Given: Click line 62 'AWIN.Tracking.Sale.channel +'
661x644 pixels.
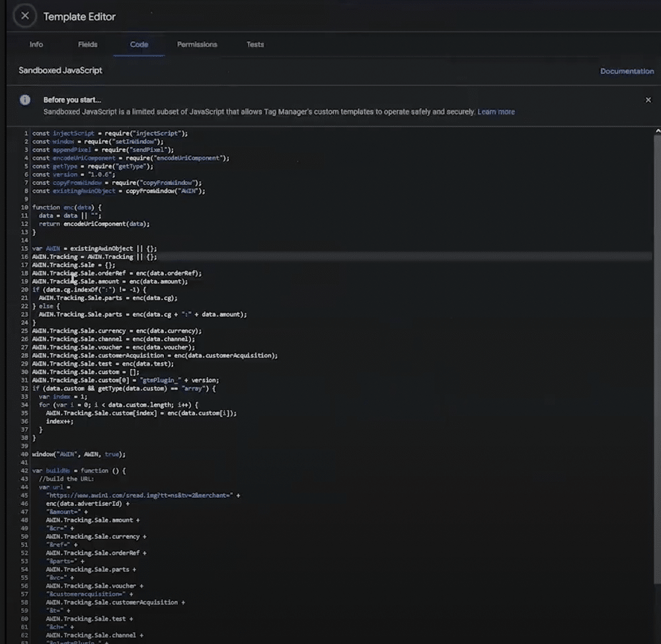Looking at the screenshot, I should (x=95, y=635).
